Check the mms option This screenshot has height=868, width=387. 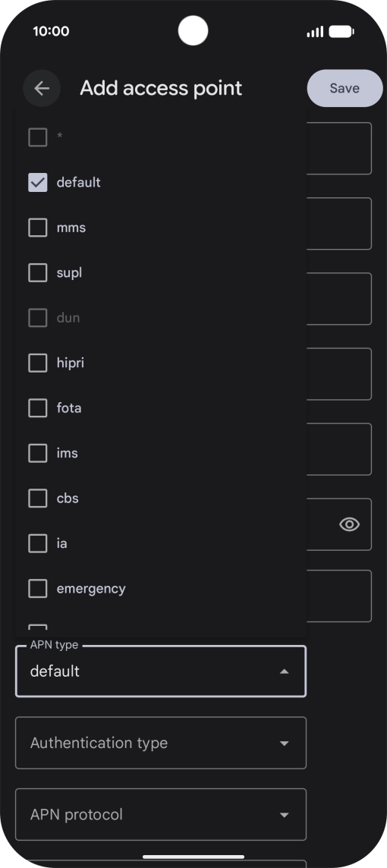coord(38,228)
